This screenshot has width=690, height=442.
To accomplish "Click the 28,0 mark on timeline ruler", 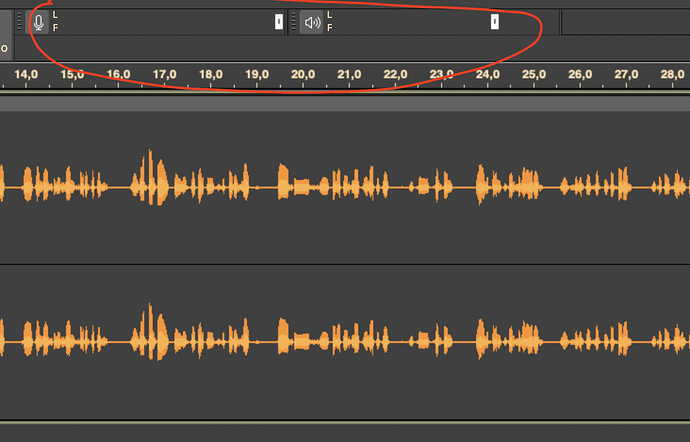I will (672, 74).
